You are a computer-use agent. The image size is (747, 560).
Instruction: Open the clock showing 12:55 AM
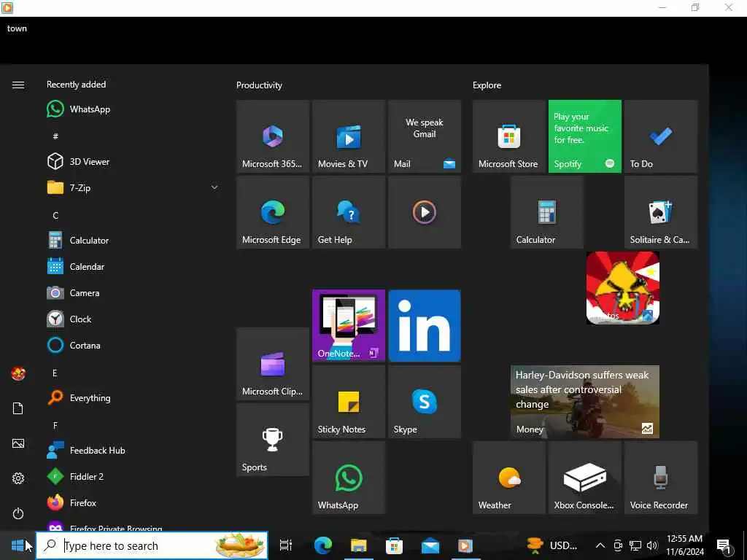tap(684, 545)
